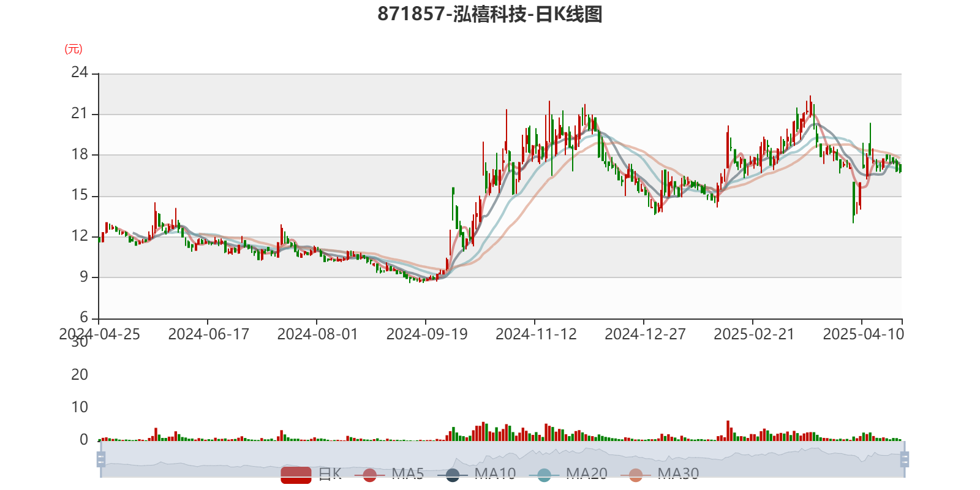This screenshot has height=490, width=980.
Task: Toggle the 日K candlestick legend icon
Action: 296,474
